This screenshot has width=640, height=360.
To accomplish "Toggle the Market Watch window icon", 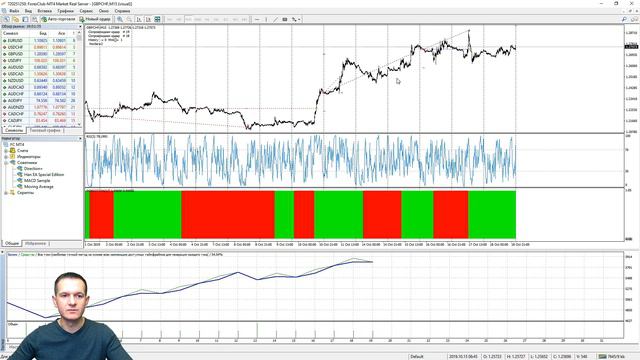I will pos(25,19).
